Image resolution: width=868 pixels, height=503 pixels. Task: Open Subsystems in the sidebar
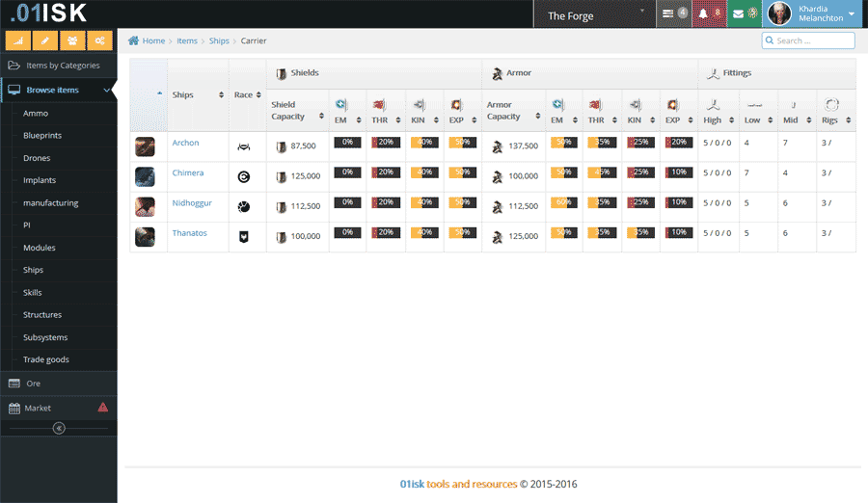(44, 337)
